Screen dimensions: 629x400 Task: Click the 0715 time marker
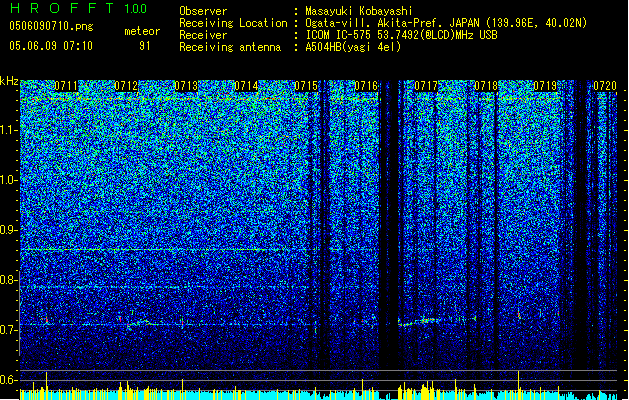[x=306, y=86]
